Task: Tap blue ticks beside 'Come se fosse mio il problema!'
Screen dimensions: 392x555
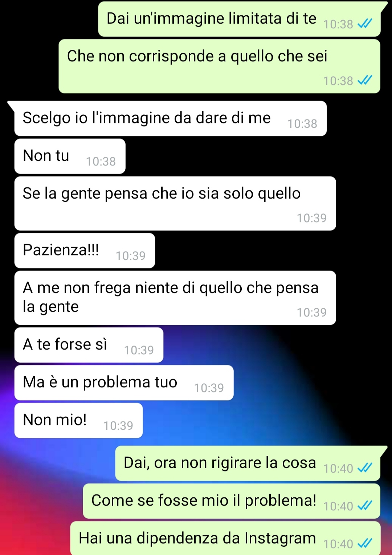Action: [x=365, y=506]
